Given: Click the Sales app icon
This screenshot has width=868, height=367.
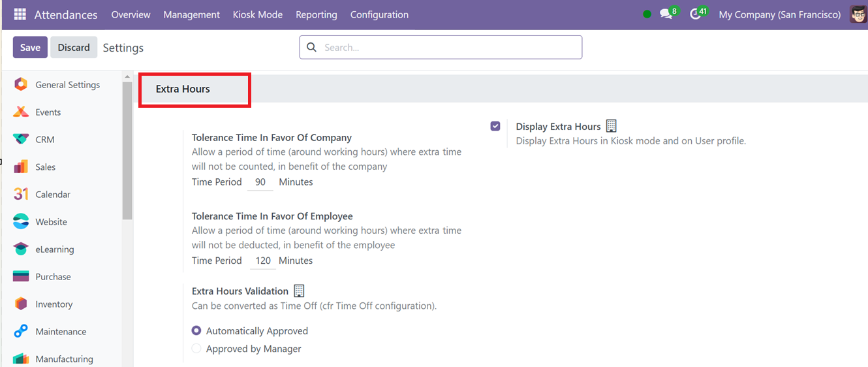Looking at the screenshot, I should 21,167.
